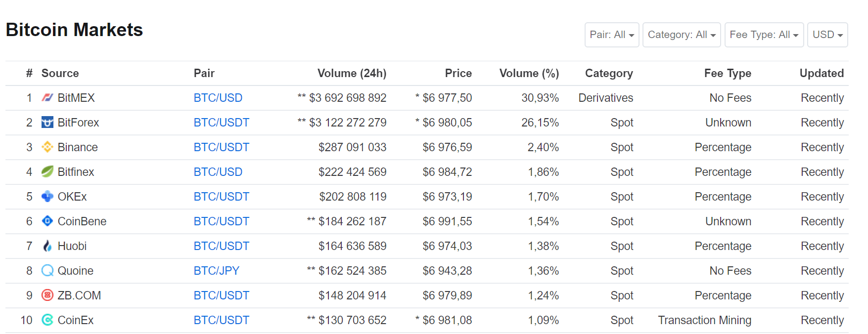868x334 pixels.
Task: Sort by the Source column header
Action: [x=60, y=73]
